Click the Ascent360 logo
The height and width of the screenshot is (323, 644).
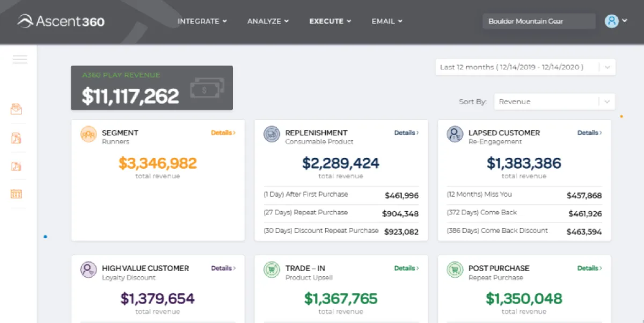pyautogui.click(x=61, y=21)
